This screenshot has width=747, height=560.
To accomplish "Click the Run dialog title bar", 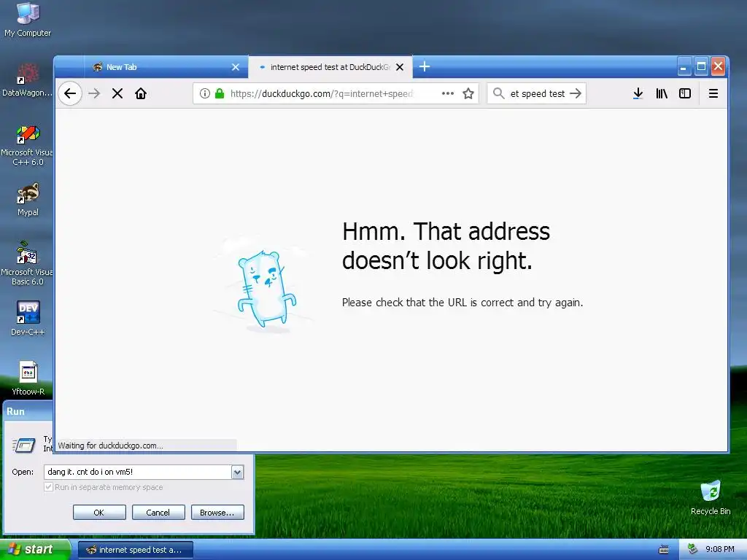I will [28, 411].
